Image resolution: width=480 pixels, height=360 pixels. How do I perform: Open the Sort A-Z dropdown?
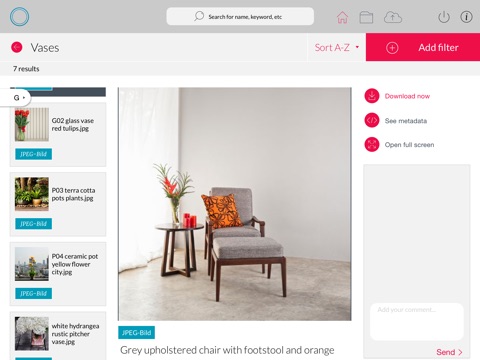coord(337,47)
